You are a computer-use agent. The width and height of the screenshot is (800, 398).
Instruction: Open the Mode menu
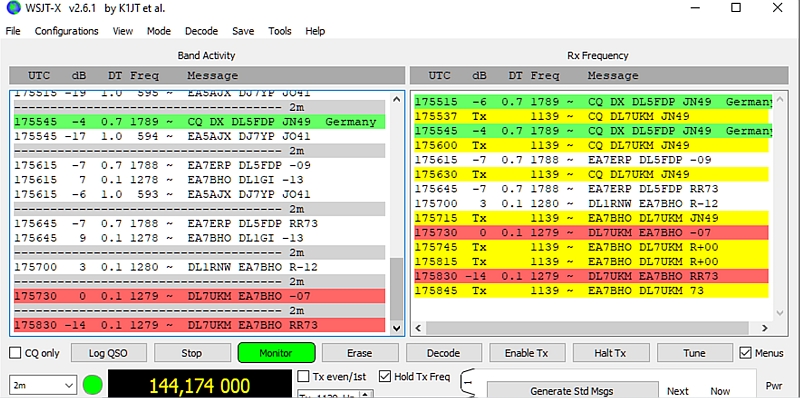159,31
